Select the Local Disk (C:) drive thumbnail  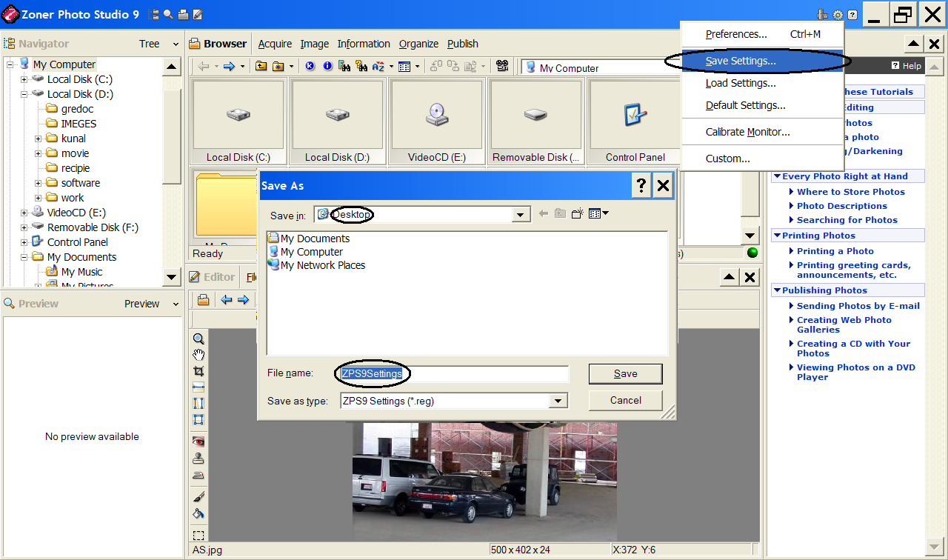(x=238, y=121)
